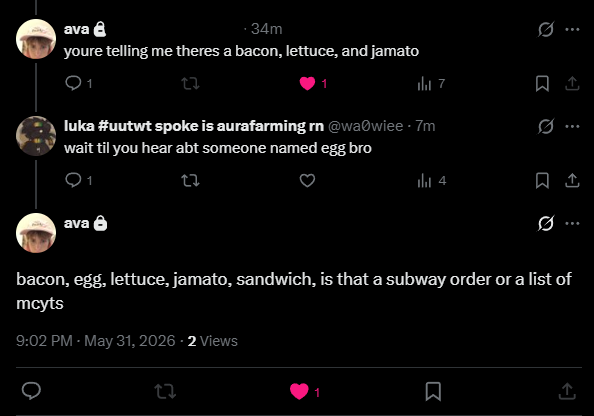Open more options on main ava tweet
594x416 pixels.
[x=572, y=223]
